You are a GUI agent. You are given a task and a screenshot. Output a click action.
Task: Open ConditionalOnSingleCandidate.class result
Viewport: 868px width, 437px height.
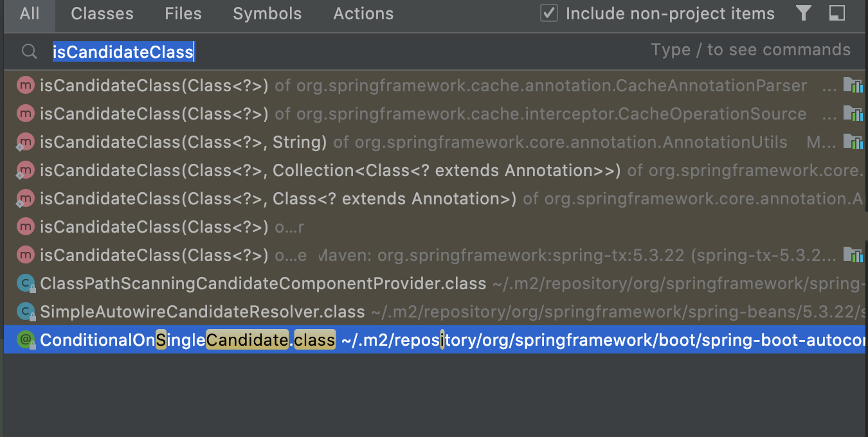click(434, 340)
